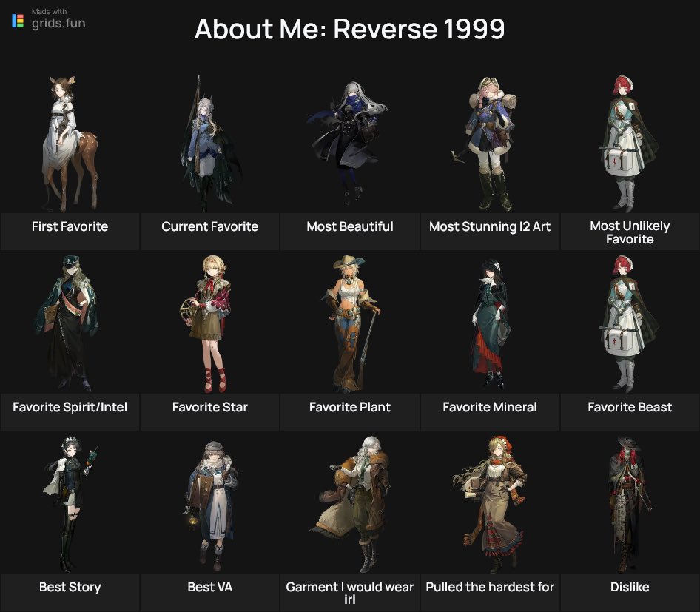Image resolution: width=700 pixels, height=612 pixels.
Task: Click the Best Story label
Action: pos(70,587)
